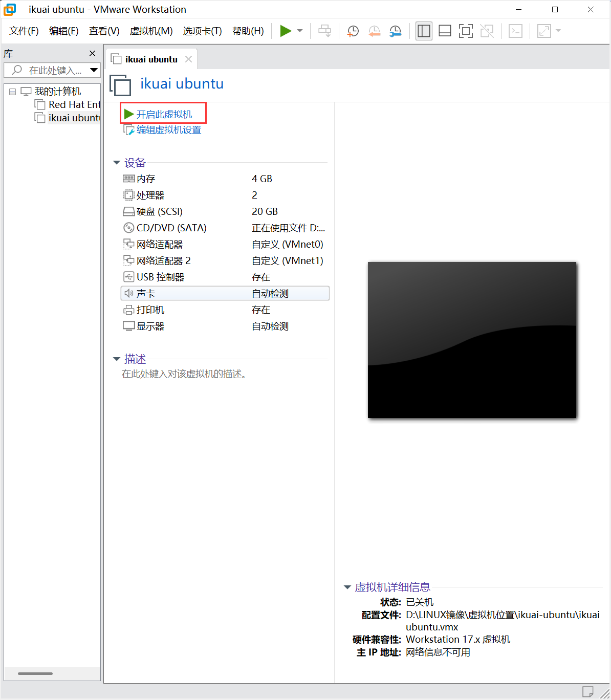Open stretch display dropdown arrow
Image resolution: width=611 pixels, height=700 pixels.
[558, 31]
